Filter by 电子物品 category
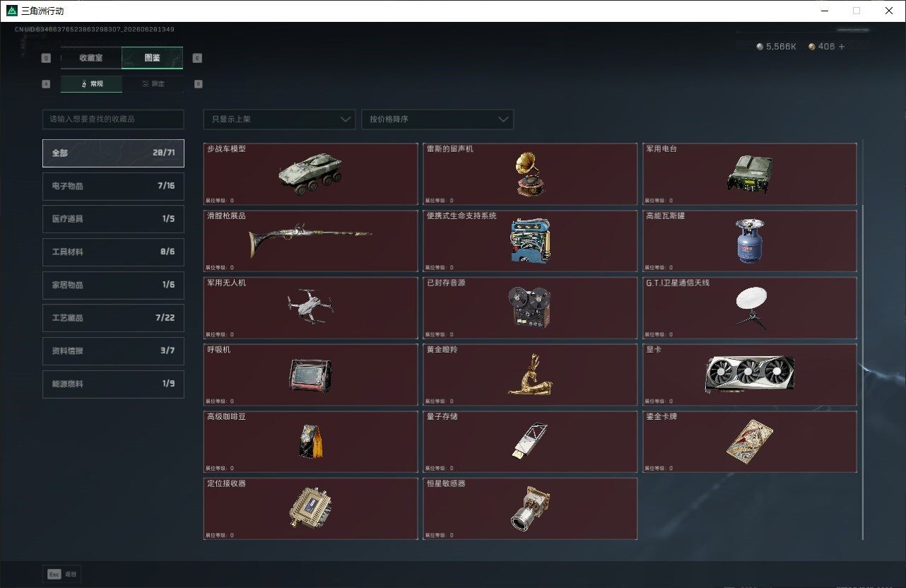This screenshot has width=906, height=588. point(113,186)
